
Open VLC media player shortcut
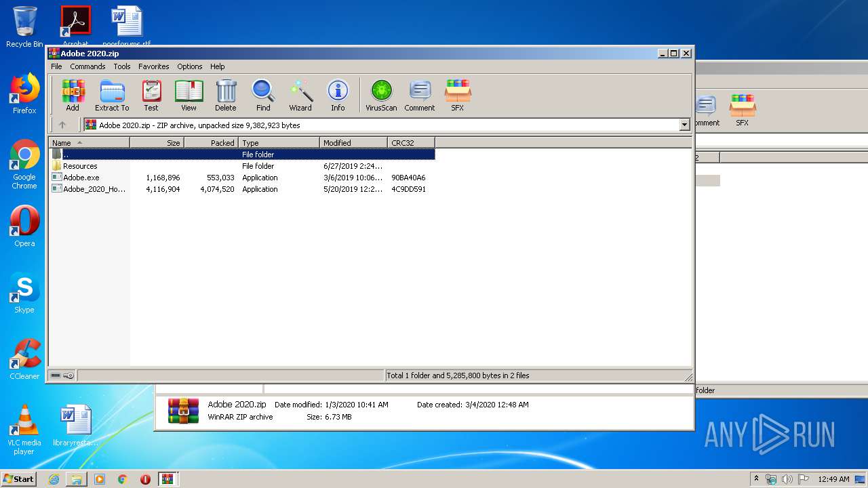click(x=24, y=430)
